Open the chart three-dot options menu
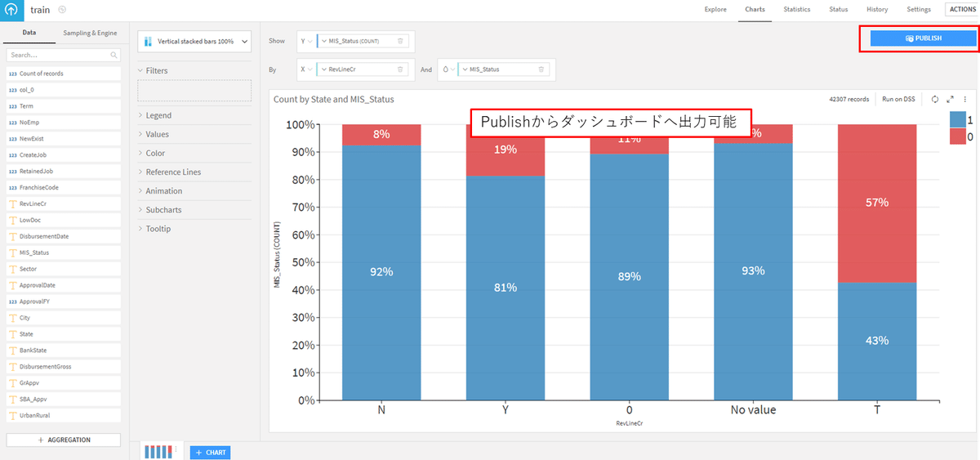Viewport: 980px width, 460px height. tap(964, 99)
